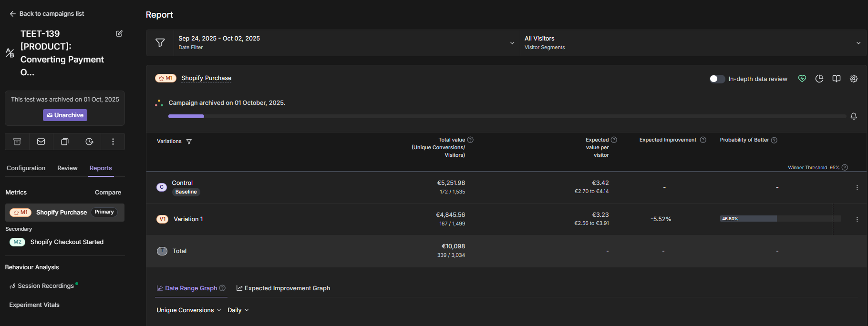Switch to the Configuration tab
868x326 pixels.
[26, 168]
